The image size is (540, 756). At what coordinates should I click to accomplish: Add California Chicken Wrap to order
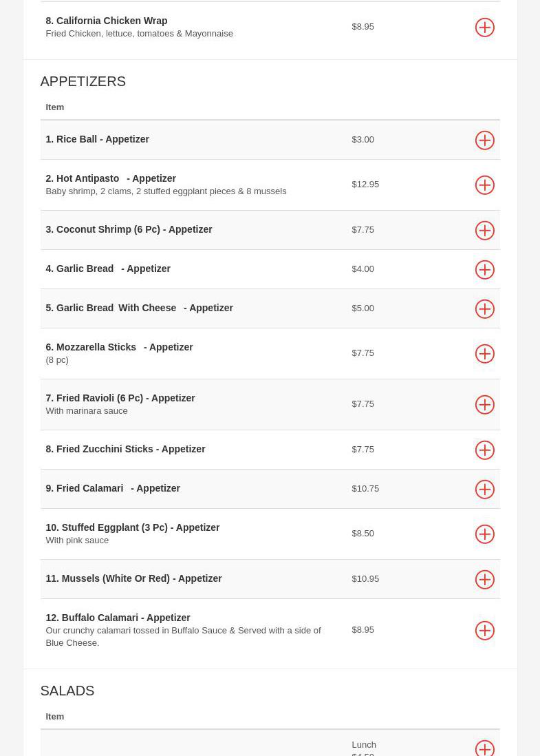[x=484, y=28]
